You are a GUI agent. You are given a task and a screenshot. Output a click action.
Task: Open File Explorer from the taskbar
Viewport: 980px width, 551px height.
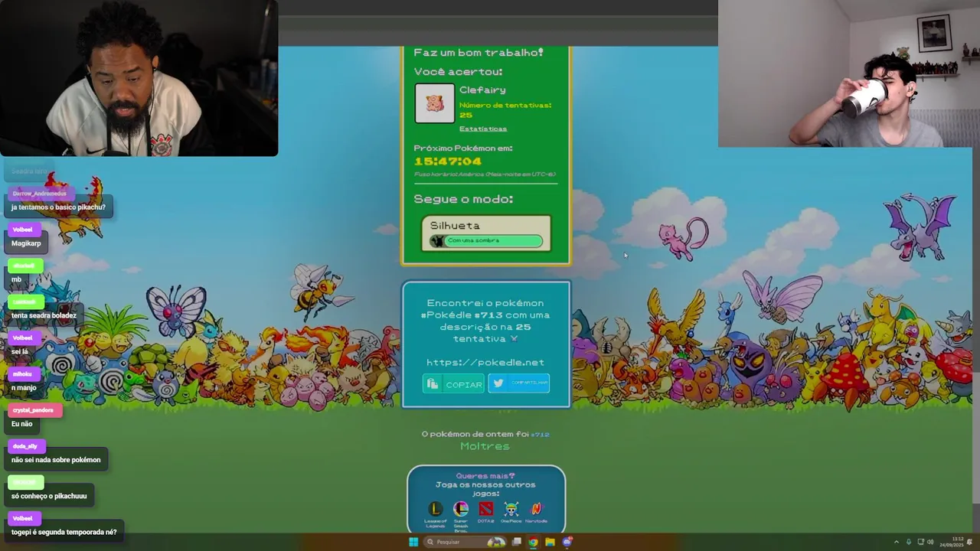click(550, 542)
